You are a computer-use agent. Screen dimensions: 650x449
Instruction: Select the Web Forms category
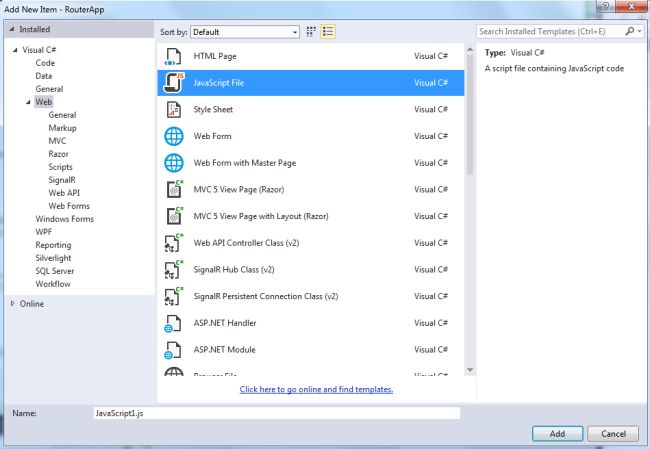coord(69,206)
